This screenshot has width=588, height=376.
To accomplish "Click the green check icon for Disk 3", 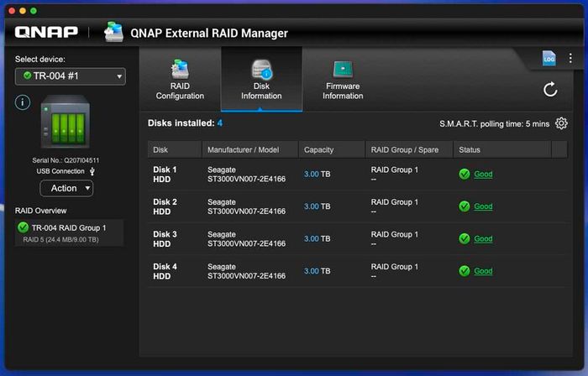I will [465, 238].
